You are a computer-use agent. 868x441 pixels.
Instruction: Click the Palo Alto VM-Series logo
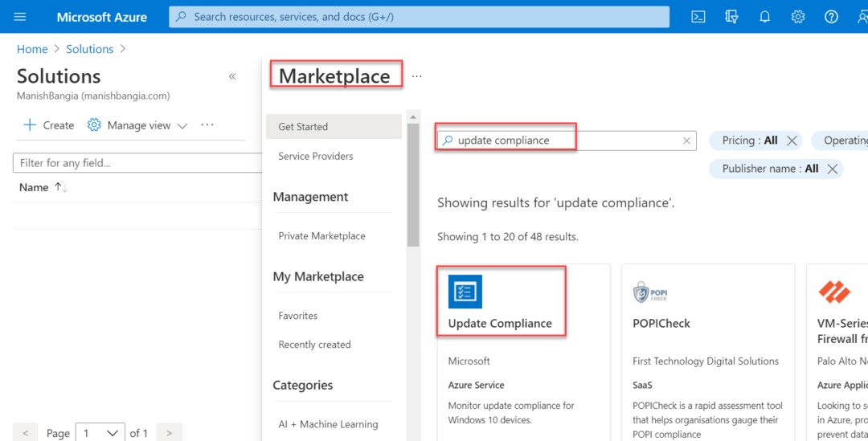coord(833,292)
